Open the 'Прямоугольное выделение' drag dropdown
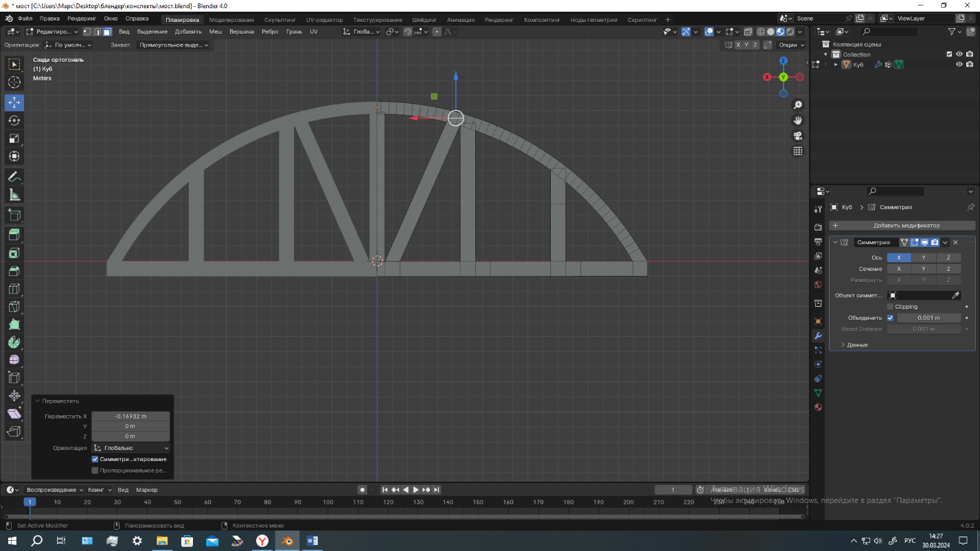The width and height of the screenshot is (980, 551). click(173, 45)
